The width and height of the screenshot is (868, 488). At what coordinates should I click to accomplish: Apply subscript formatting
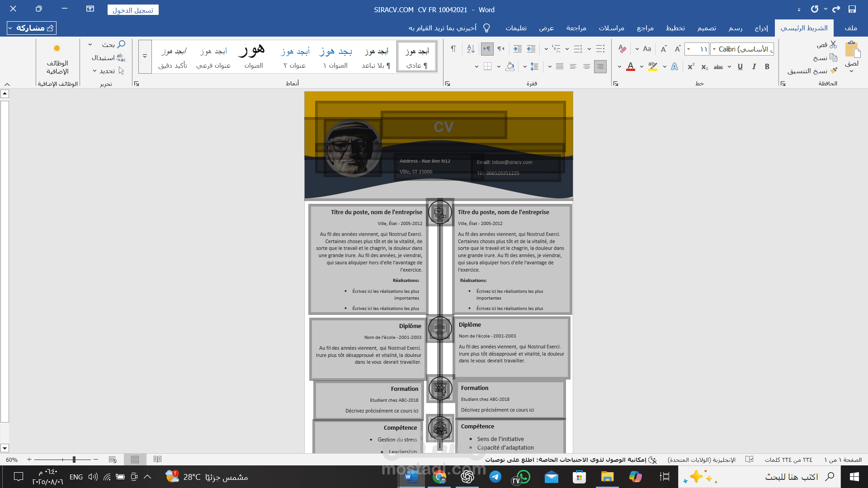(704, 67)
